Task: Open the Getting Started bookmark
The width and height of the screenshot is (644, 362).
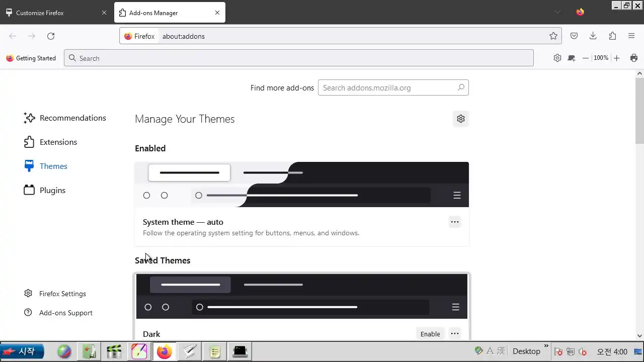Action: pos(31,58)
